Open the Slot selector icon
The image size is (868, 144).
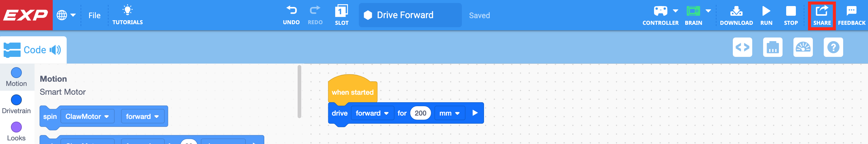(x=341, y=11)
